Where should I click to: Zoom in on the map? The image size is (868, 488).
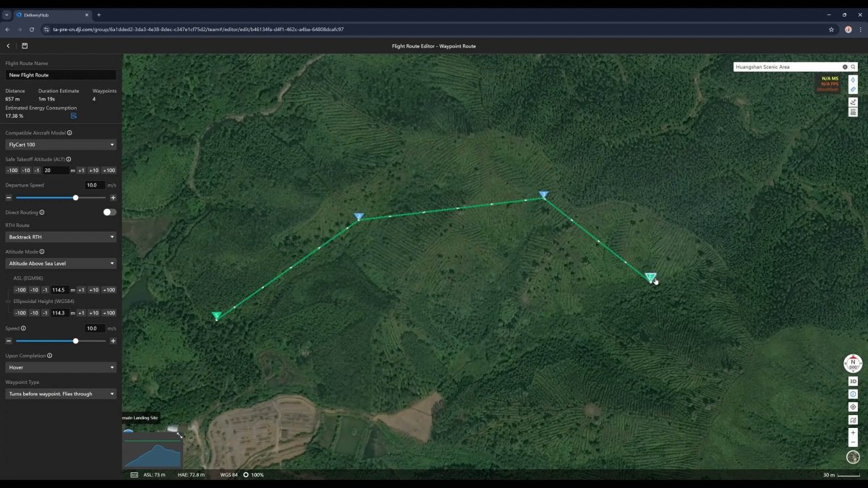pos(853,433)
